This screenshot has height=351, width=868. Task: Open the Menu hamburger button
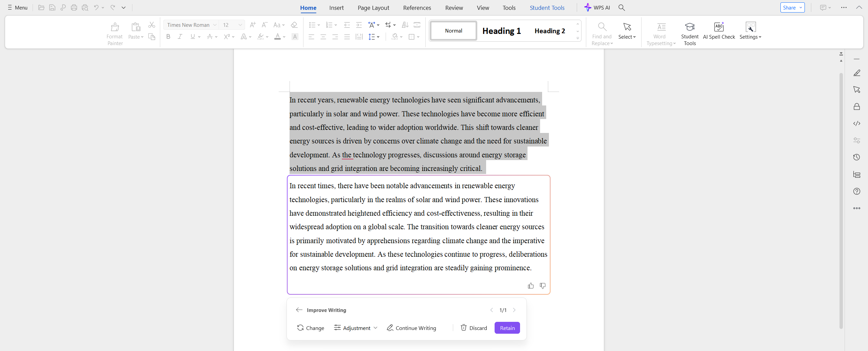coord(18,7)
